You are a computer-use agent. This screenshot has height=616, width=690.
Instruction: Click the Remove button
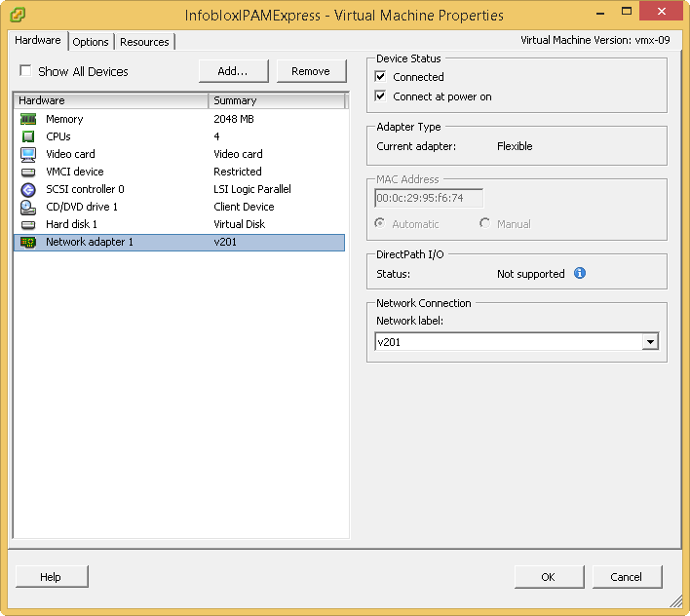click(311, 71)
